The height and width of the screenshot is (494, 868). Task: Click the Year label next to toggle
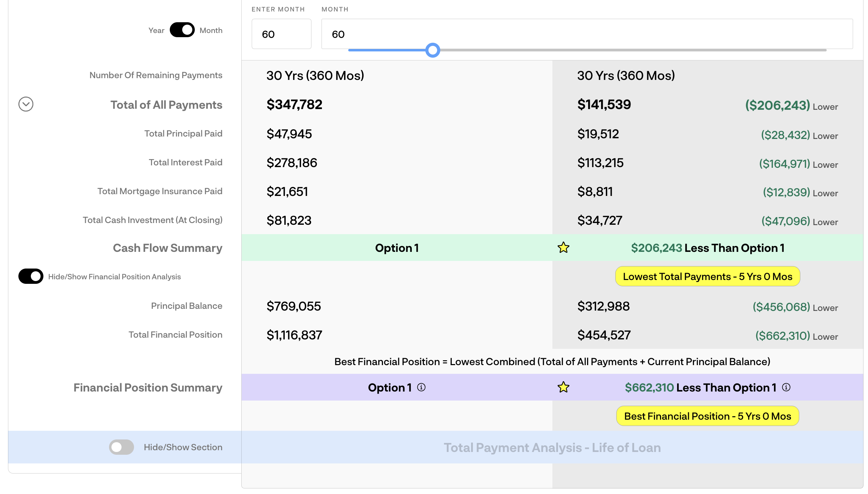(x=156, y=31)
